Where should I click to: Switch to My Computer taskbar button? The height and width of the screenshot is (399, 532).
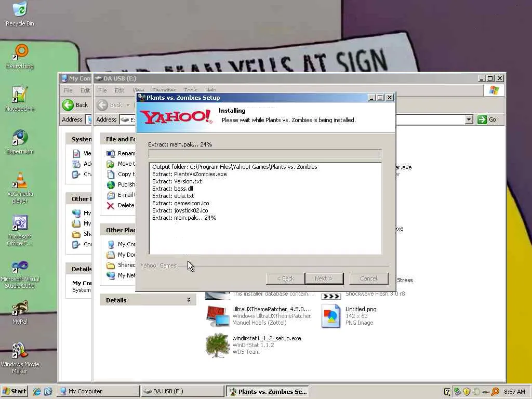tap(98, 391)
